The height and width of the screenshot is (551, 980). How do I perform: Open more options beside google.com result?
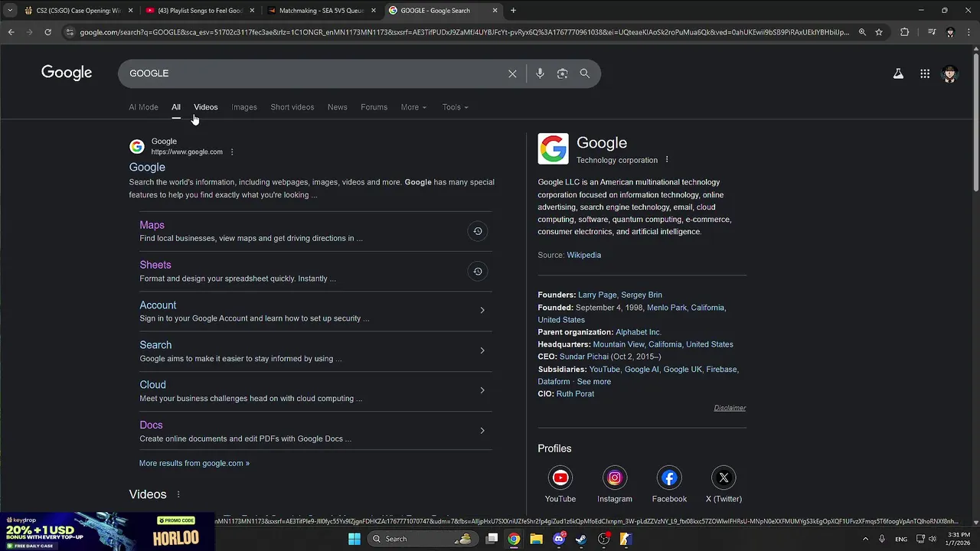tap(232, 152)
